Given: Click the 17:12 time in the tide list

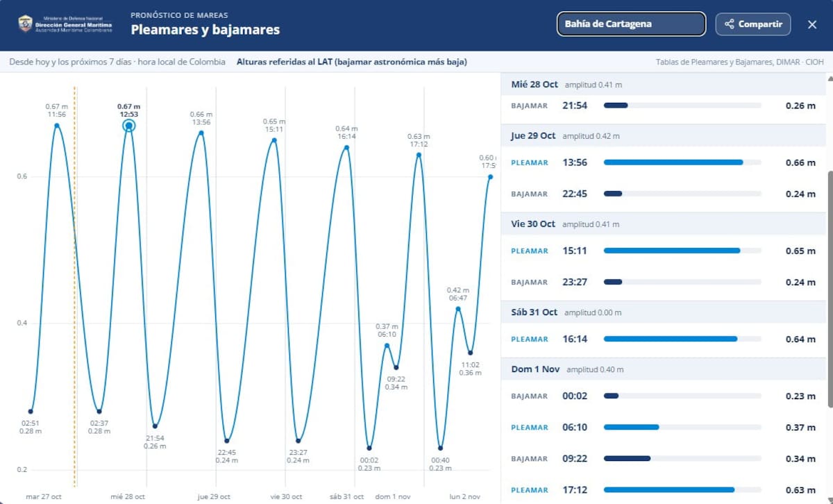Looking at the screenshot, I should pyautogui.click(x=575, y=490).
